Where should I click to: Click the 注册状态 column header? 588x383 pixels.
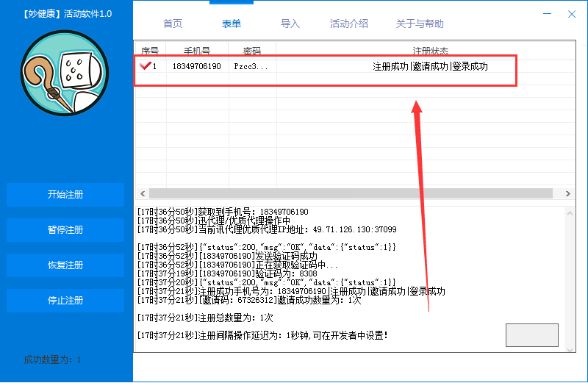pyautogui.click(x=430, y=51)
